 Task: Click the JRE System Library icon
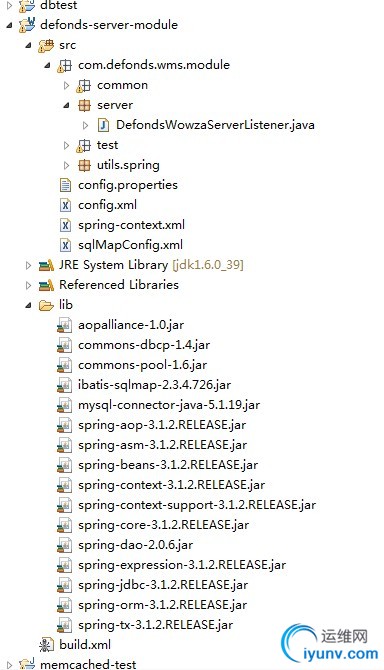(46, 265)
